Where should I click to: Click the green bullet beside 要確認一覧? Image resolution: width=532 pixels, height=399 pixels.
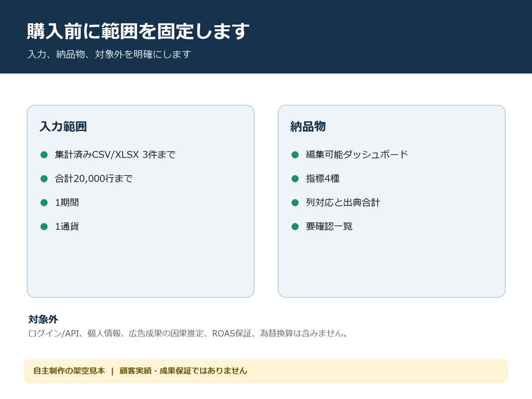pos(295,227)
